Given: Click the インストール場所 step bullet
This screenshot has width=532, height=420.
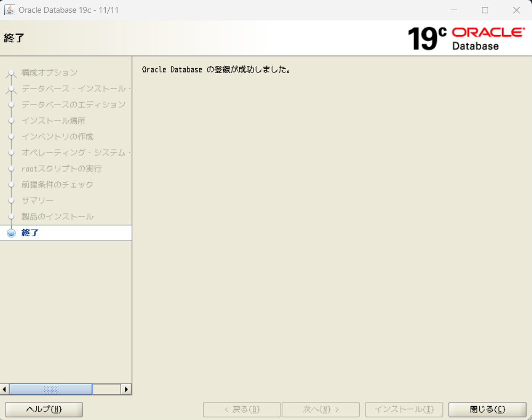Looking at the screenshot, I should tap(11, 121).
